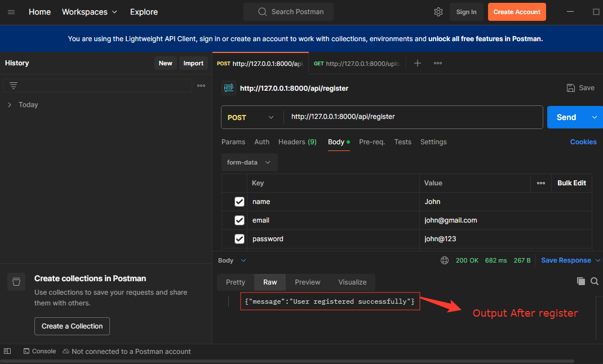The height and width of the screenshot is (364, 603).
Task: Add a new request tab
Action: pyautogui.click(x=418, y=63)
